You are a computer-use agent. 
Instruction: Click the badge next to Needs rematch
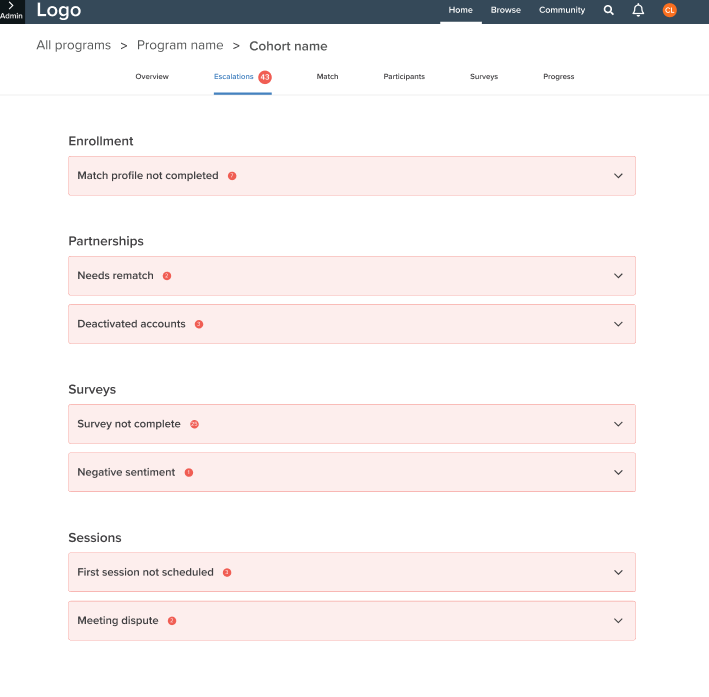coord(167,276)
